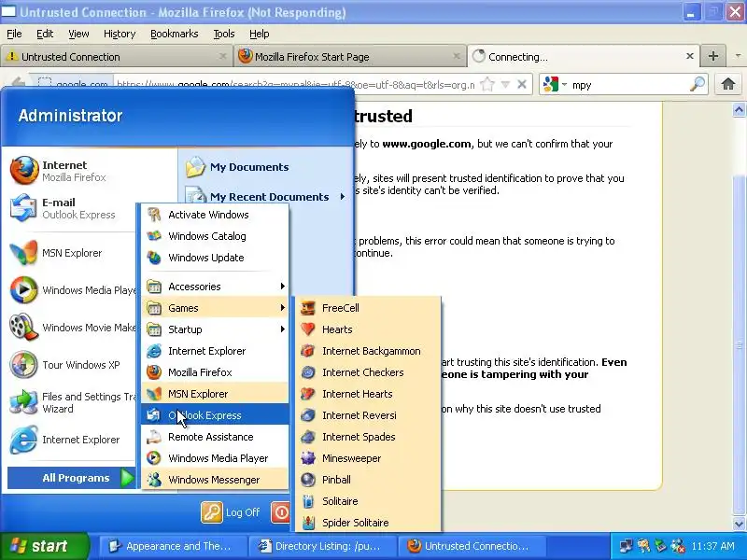Image resolution: width=747 pixels, height=560 pixels.
Task: Expand My Recent Documents
Action: pyautogui.click(x=266, y=197)
